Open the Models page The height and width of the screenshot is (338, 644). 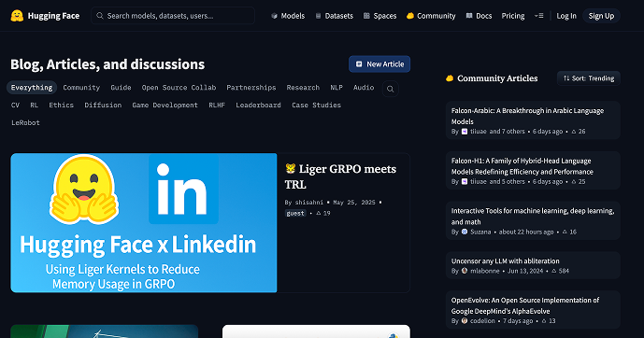288,16
